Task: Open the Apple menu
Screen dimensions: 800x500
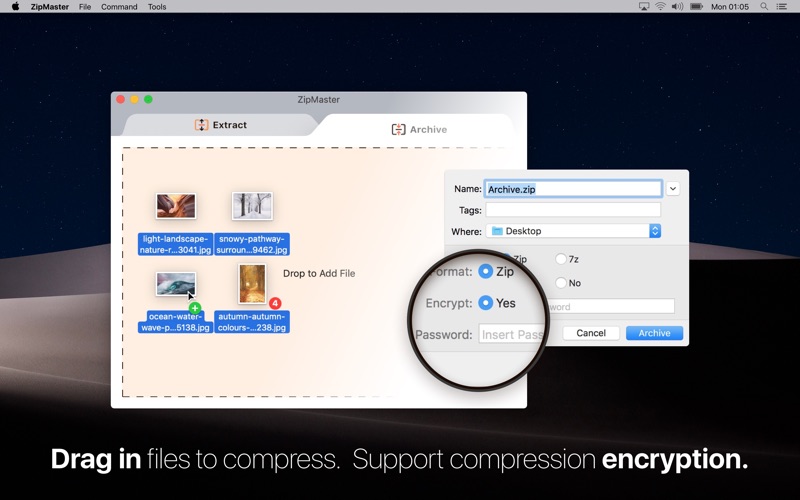Action: coord(15,7)
